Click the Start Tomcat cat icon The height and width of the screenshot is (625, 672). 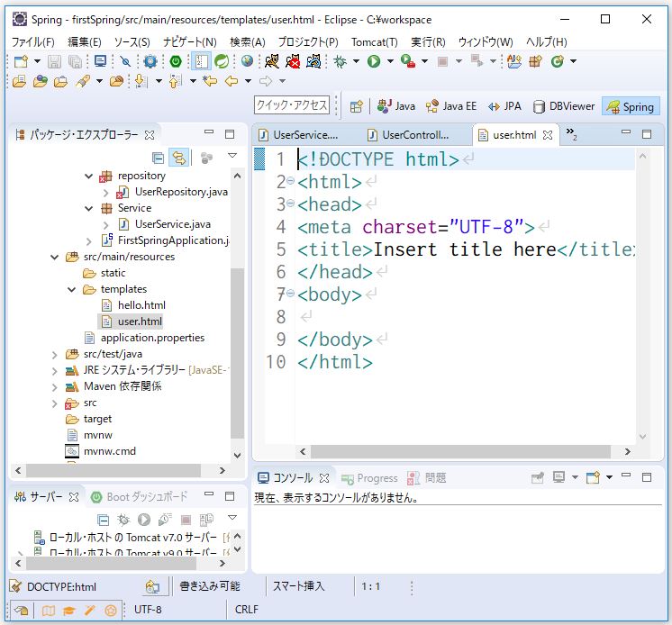272,61
